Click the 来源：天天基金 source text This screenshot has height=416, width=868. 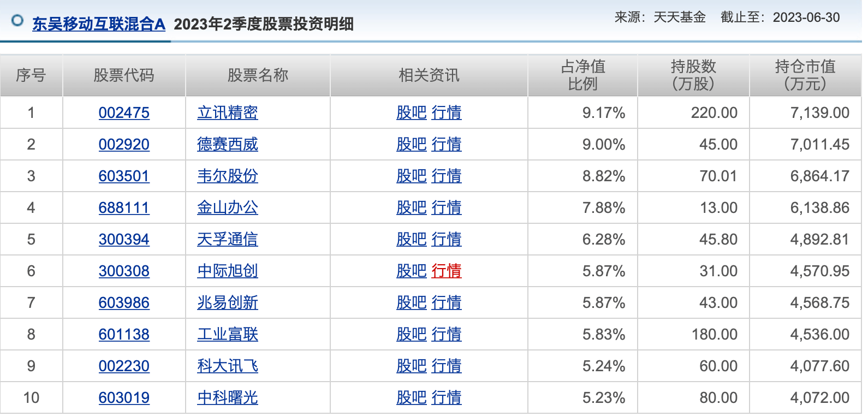[x=660, y=17]
